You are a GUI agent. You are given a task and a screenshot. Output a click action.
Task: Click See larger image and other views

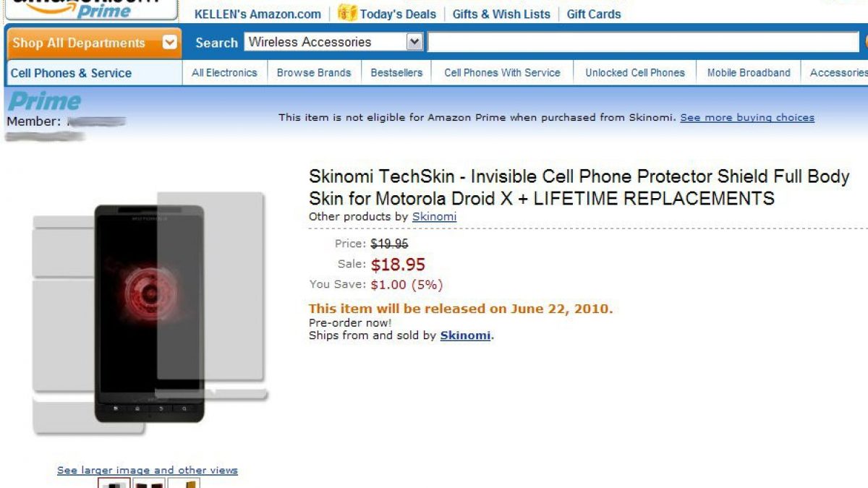pyautogui.click(x=148, y=470)
